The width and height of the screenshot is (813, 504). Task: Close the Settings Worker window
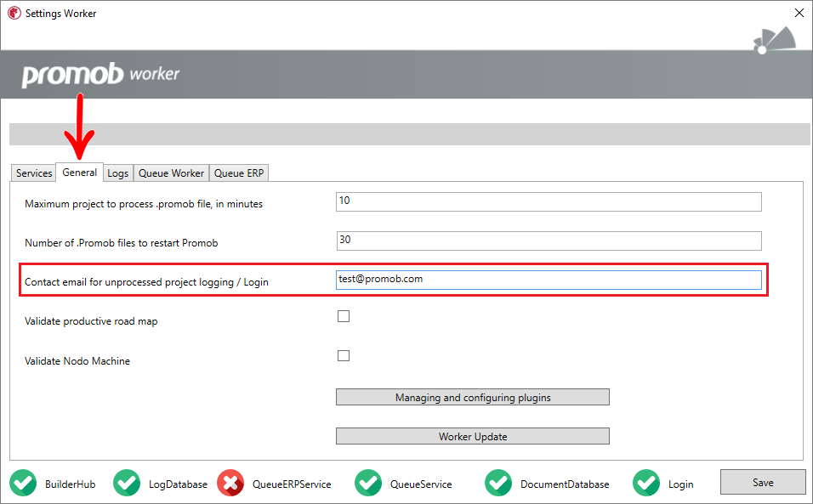[x=799, y=13]
